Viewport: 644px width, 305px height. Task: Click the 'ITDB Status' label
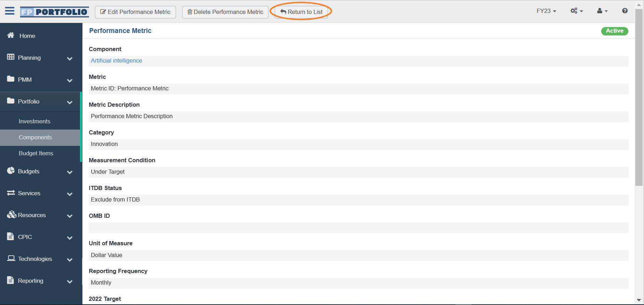coord(105,188)
